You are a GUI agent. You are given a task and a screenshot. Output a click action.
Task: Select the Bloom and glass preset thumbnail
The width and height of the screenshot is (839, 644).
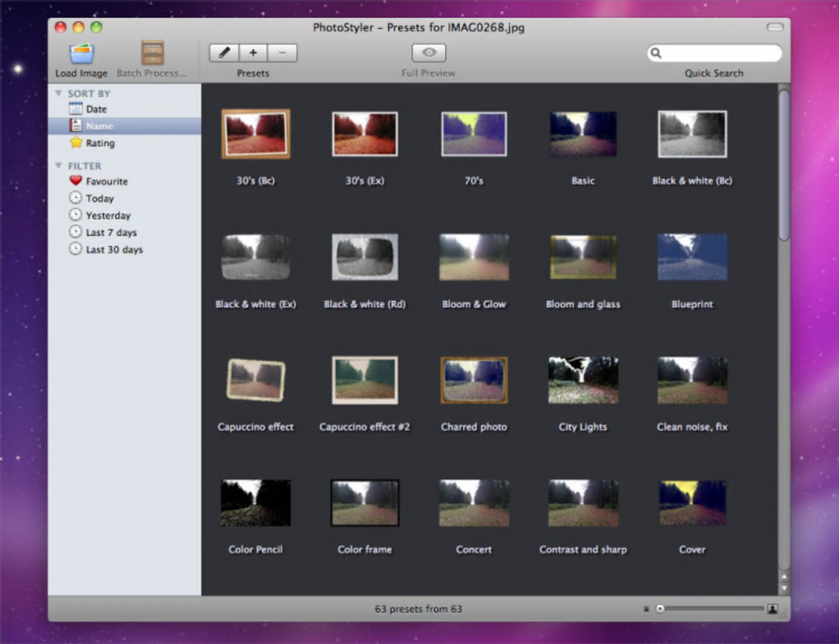point(583,257)
